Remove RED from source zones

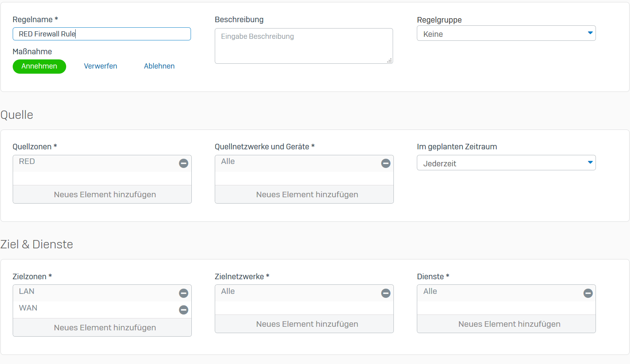(x=183, y=163)
